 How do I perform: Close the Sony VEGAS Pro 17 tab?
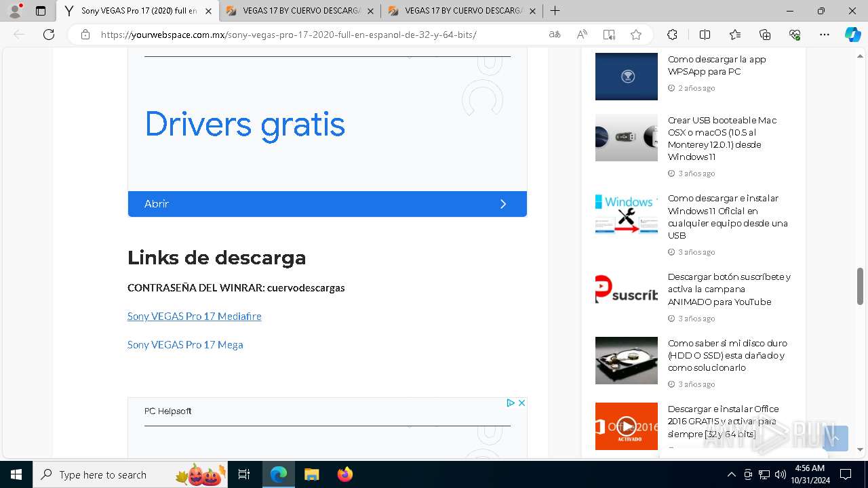point(208,11)
